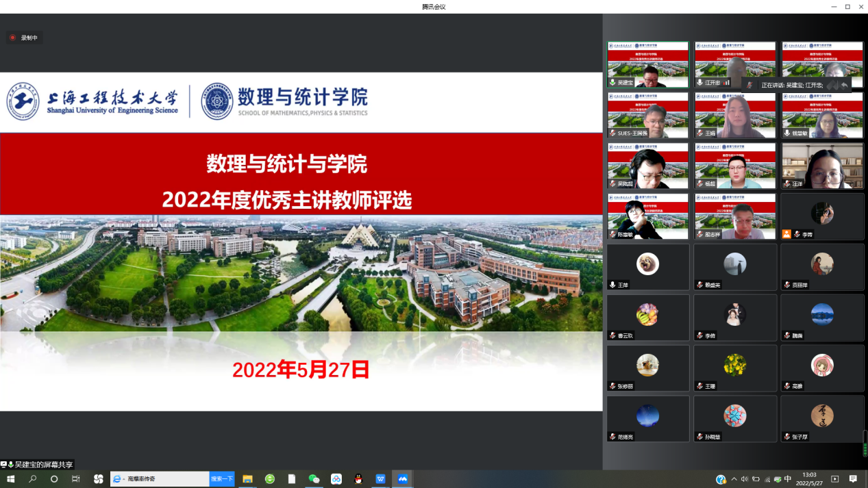Toggle the speaker volume tray icon
Image resolution: width=868 pixels, height=488 pixels.
(x=745, y=479)
